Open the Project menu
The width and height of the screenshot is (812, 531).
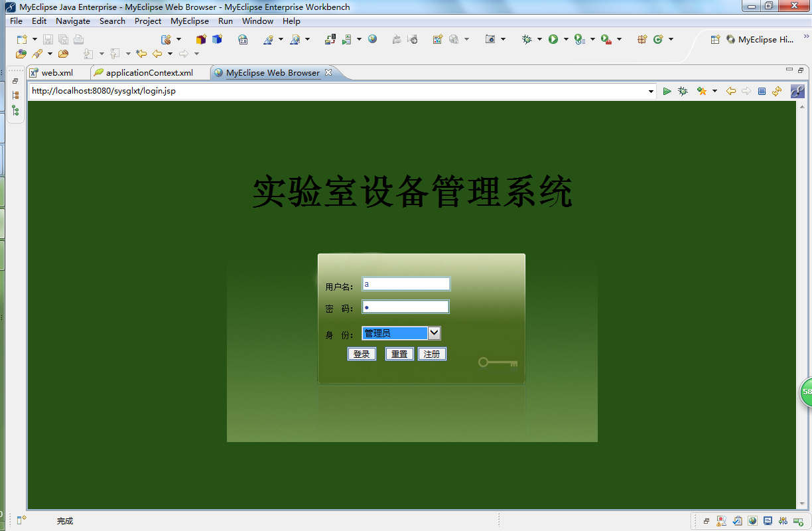click(148, 21)
